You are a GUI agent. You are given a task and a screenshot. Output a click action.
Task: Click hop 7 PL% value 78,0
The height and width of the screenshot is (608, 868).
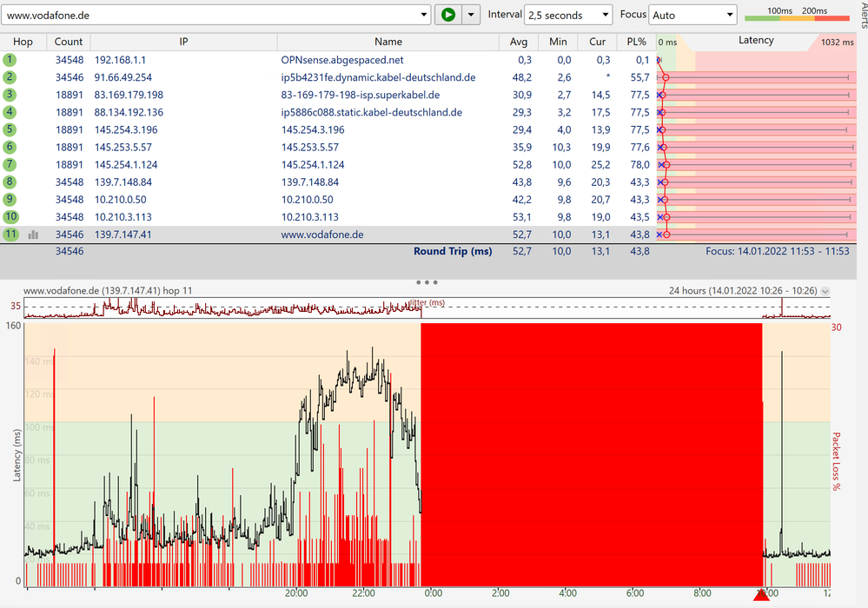639,164
